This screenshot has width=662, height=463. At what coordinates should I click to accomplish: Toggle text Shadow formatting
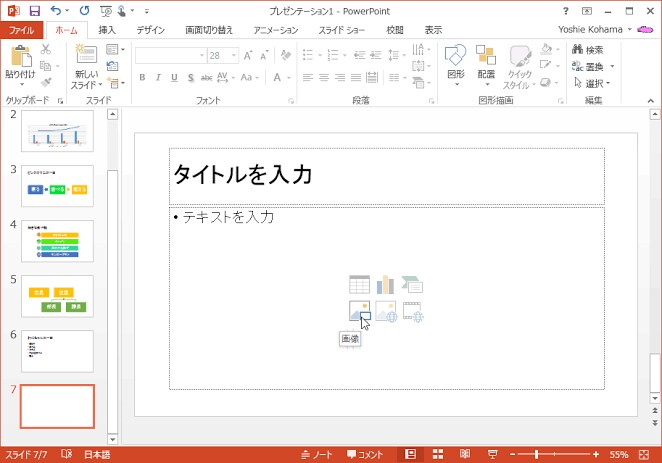(x=190, y=78)
